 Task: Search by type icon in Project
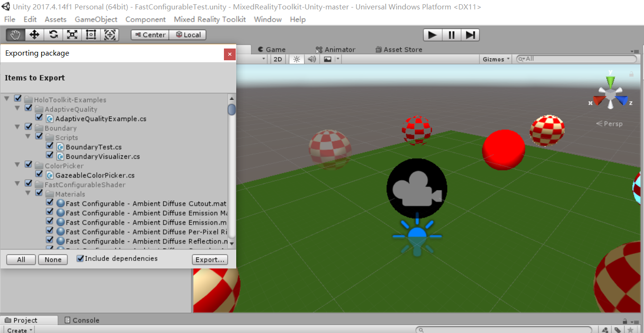coord(605,330)
